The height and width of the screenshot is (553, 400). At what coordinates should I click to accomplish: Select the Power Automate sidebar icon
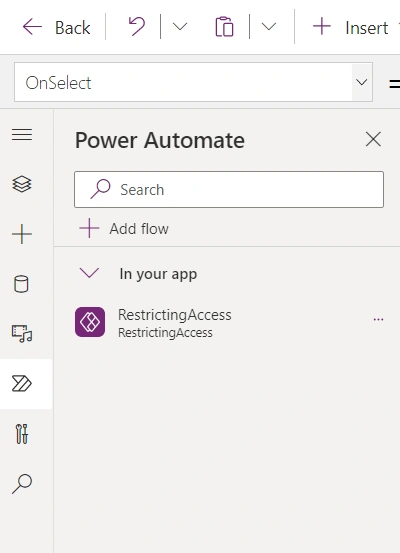pyautogui.click(x=22, y=384)
